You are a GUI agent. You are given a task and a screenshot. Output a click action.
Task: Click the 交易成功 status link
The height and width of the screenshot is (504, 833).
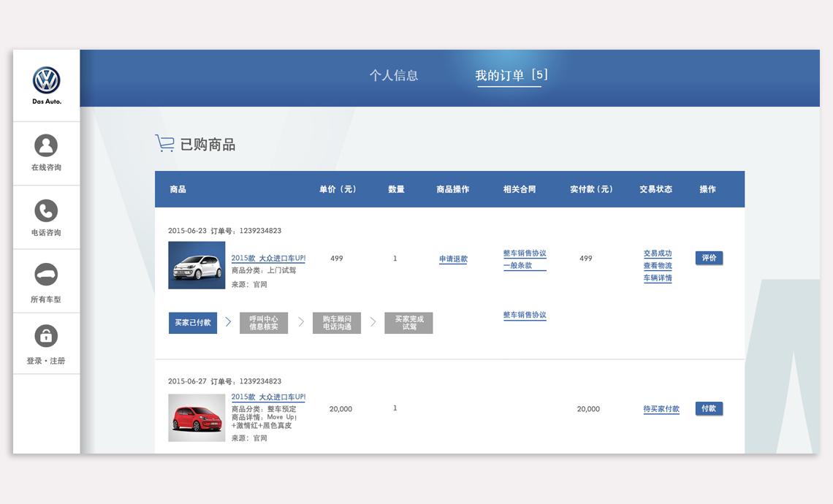658,253
